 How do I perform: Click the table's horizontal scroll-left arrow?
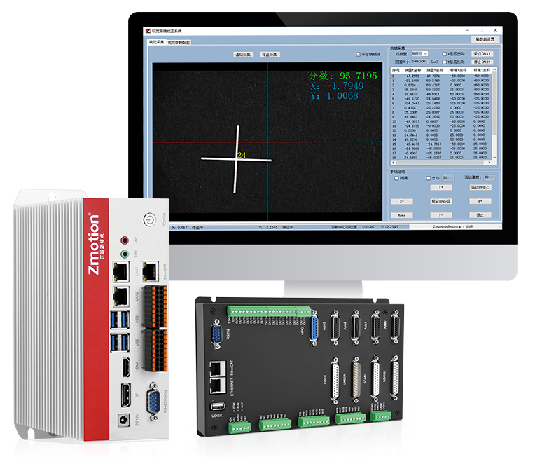point(393,163)
